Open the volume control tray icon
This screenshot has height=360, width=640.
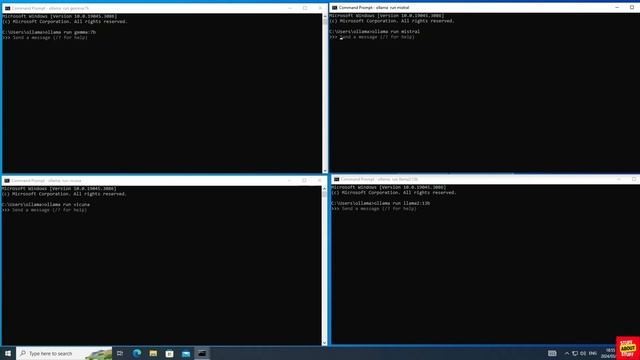pyautogui.click(x=583, y=353)
